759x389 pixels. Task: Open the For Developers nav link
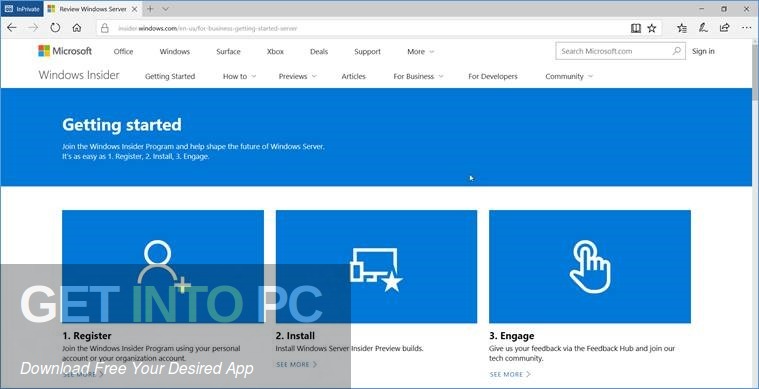[493, 76]
